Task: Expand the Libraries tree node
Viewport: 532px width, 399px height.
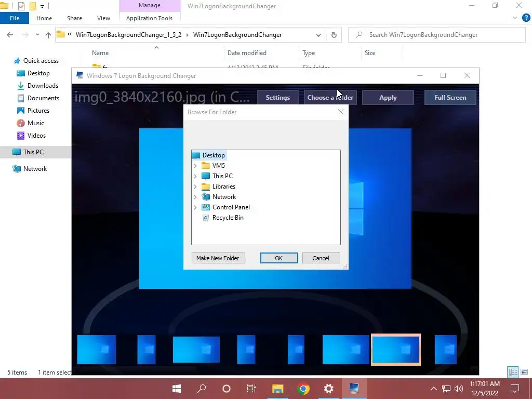Action: tap(195, 187)
